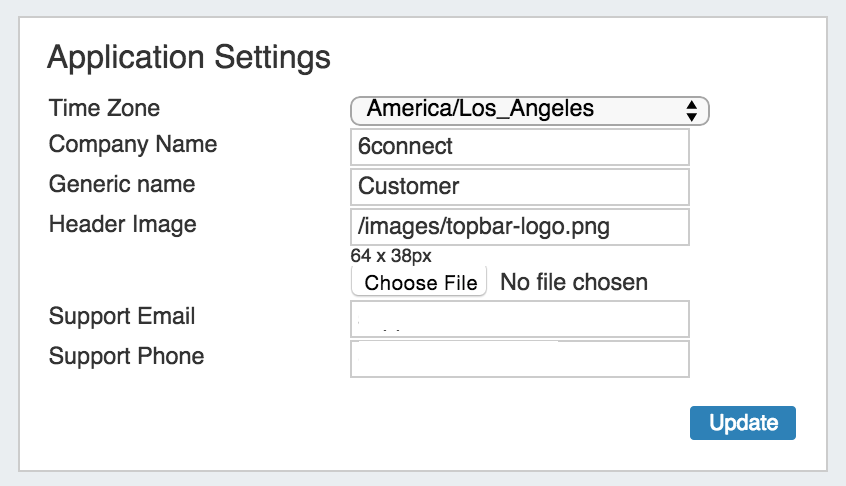
Task: Click the '6connect' text in Company Name
Action: [405, 147]
